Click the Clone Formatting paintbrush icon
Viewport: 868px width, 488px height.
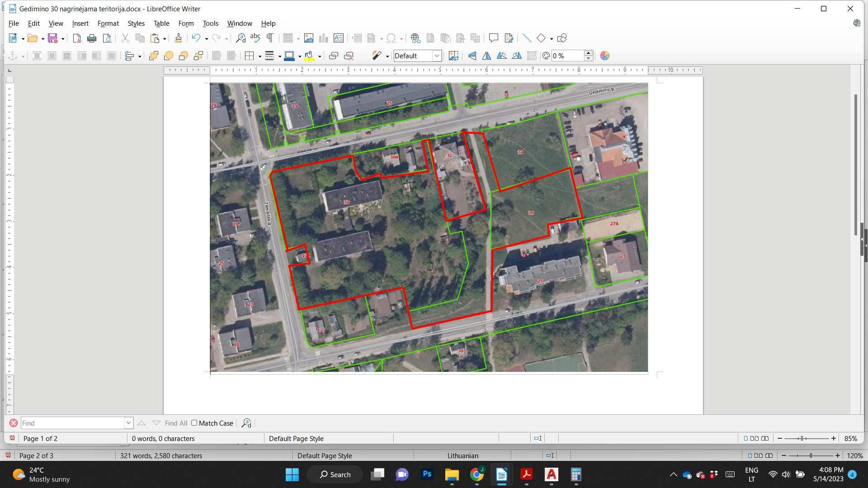point(178,38)
